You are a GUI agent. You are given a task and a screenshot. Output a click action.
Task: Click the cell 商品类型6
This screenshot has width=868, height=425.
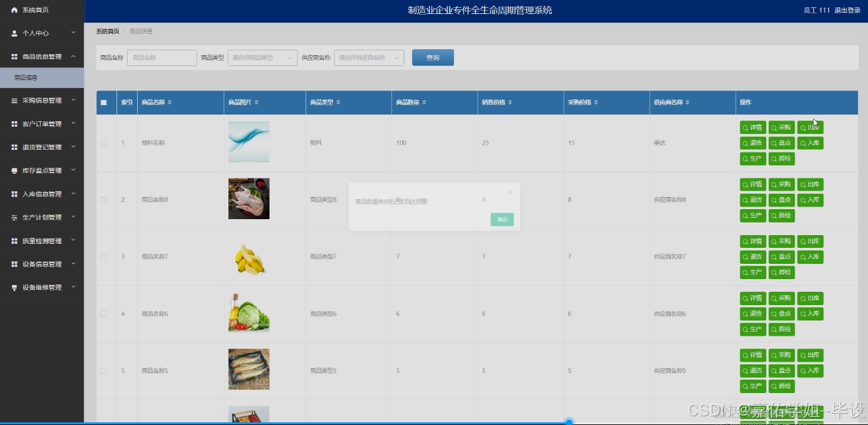(324, 314)
